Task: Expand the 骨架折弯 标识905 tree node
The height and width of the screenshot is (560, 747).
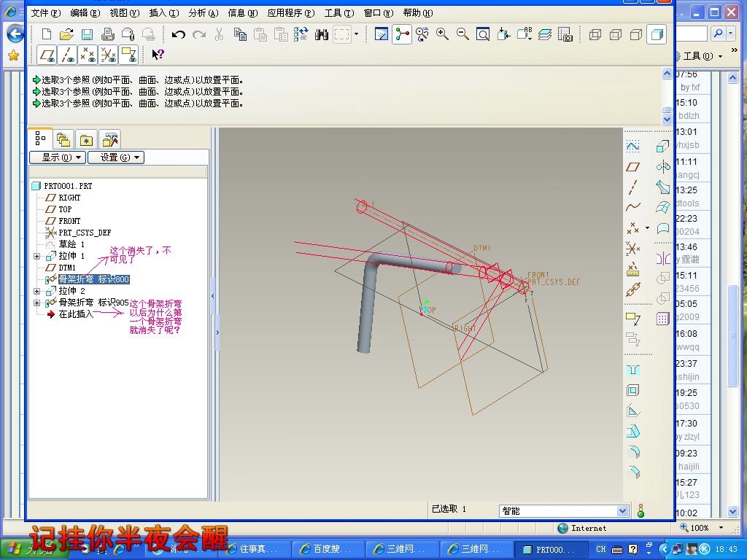Action: pos(37,303)
